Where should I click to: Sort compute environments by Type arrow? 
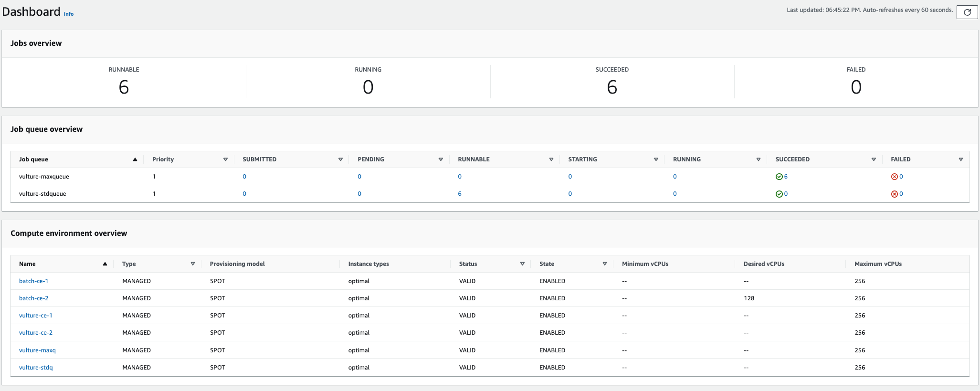193,264
